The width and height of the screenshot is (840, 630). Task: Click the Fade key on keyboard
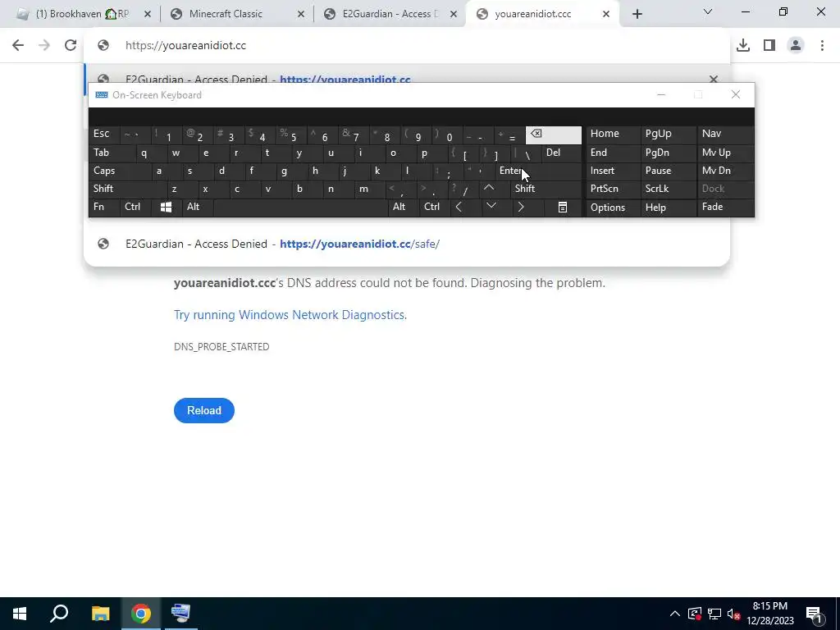click(x=725, y=207)
